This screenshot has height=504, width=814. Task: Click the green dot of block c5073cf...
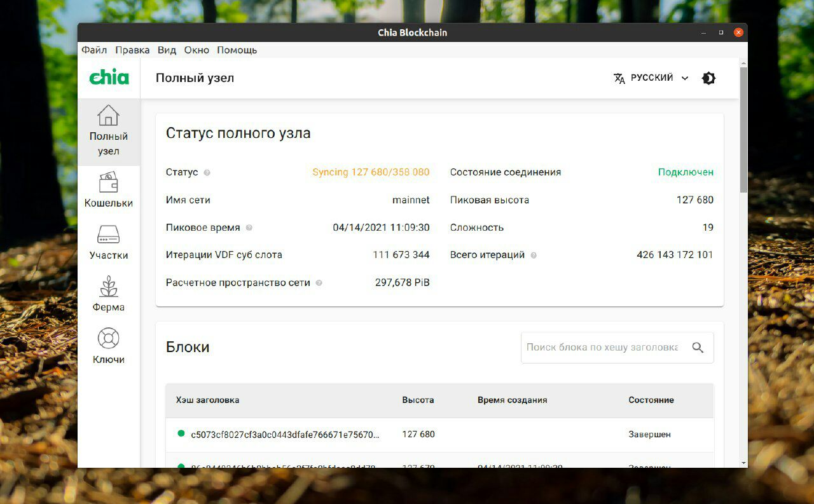click(x=181, y=433)
